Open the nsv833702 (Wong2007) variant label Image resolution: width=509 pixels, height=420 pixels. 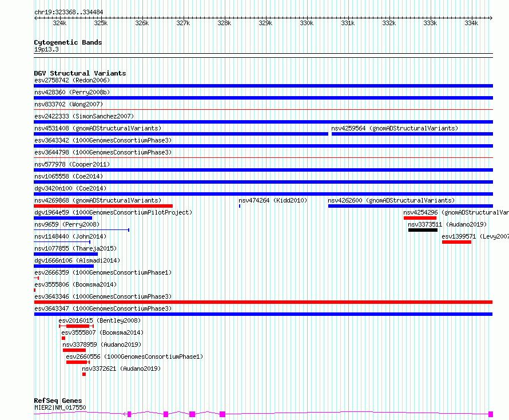click(69, 104)
